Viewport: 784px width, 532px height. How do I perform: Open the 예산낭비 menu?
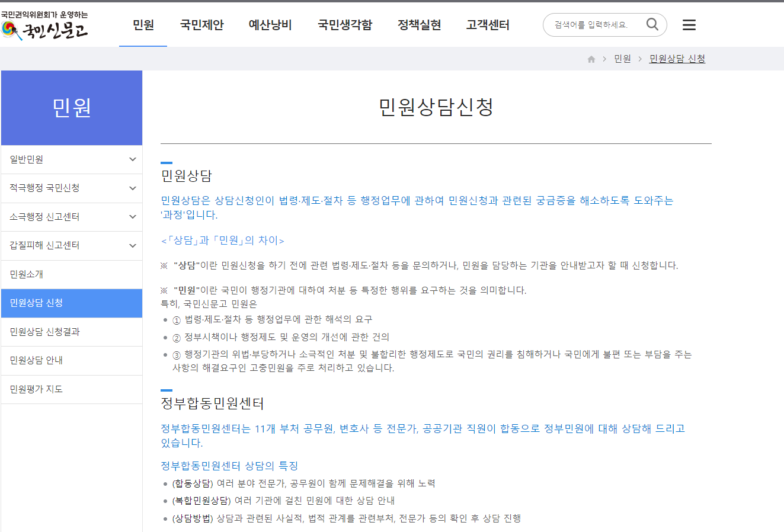pyautogui.click(x=270, y=24)
